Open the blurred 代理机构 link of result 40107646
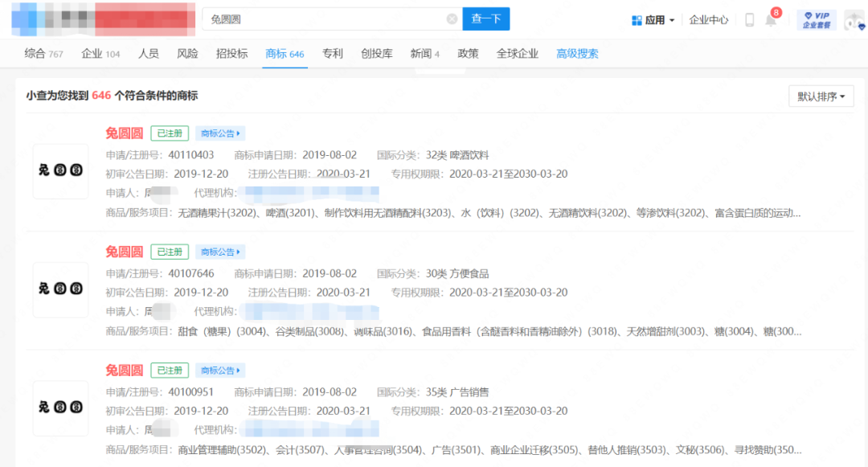 pos(312,312)
